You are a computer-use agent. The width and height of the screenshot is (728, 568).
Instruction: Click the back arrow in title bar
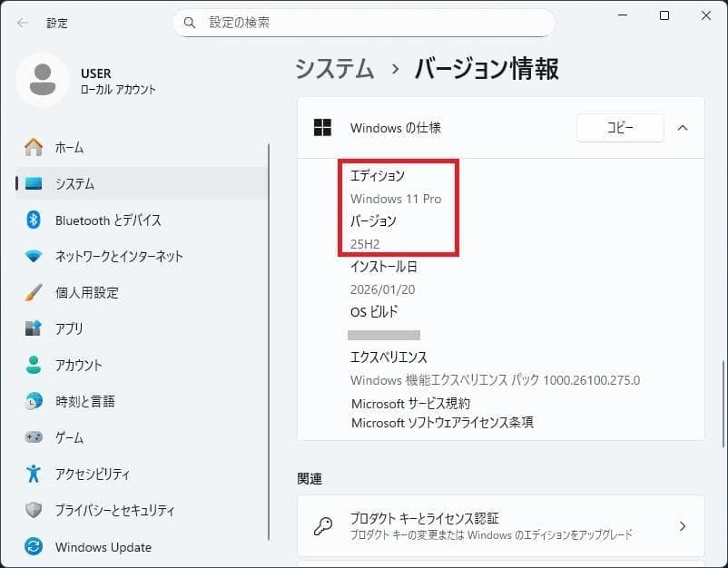click(x=22, y=23)
